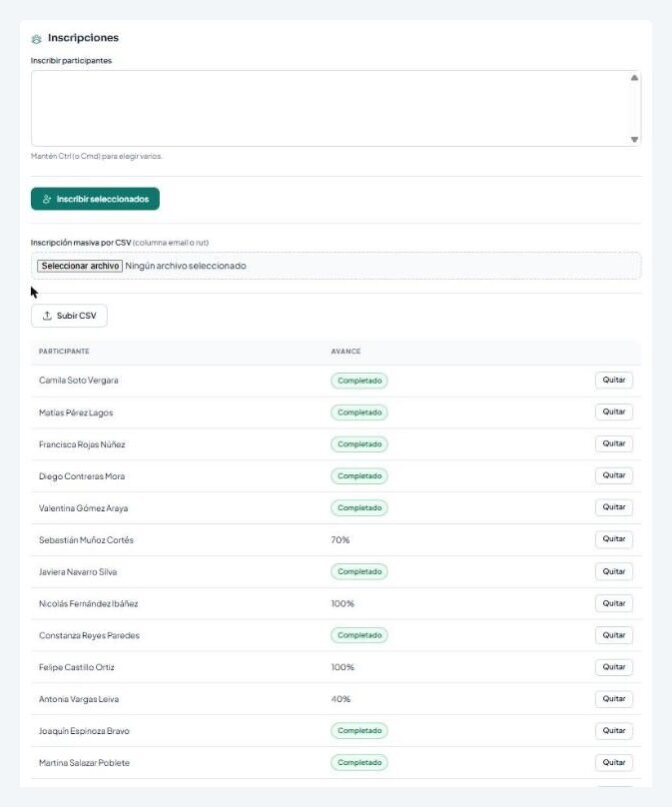Viewport: 672px width, 807px height.
Task: Quitar Diego Contreras Mora enrollment
Action: click(x=614, y=475)
